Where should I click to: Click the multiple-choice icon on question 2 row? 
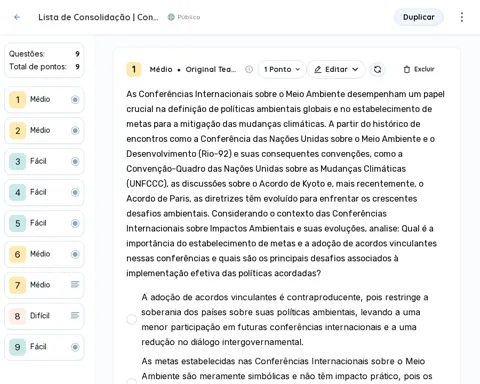click(75, 130)
